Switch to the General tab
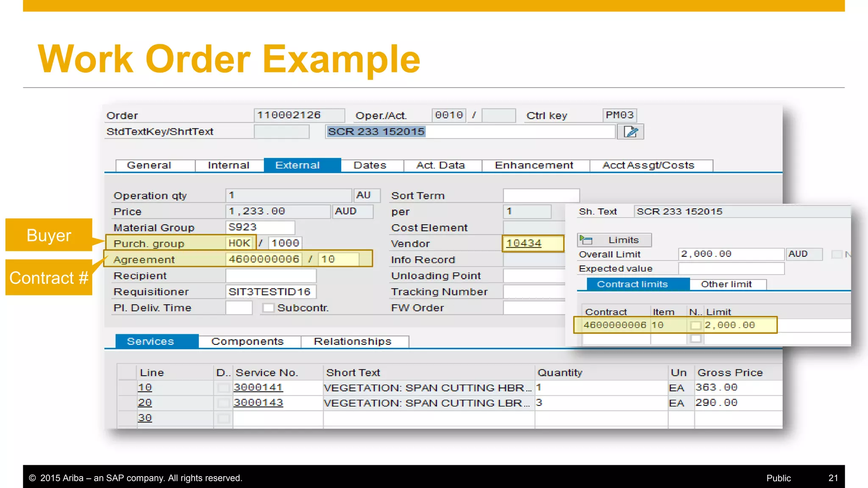The image size is (868, 488). click(x=155, y=165)
